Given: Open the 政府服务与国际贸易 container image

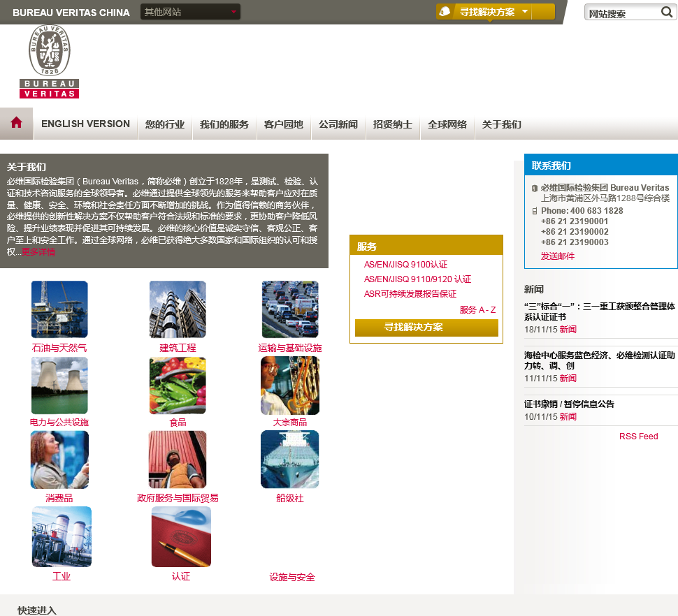Looking at the screenshot, I should [x=178, y=460].
